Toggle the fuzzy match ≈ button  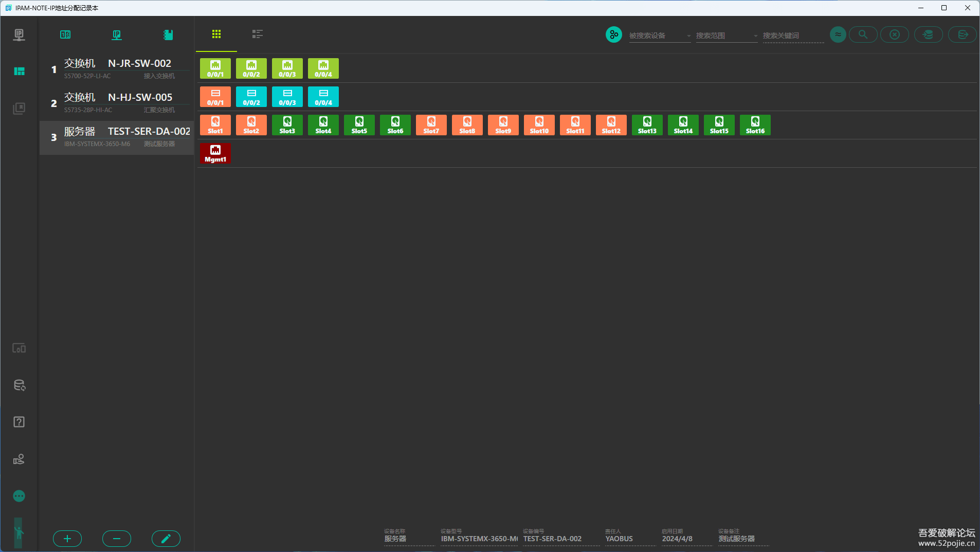[838, 34]
